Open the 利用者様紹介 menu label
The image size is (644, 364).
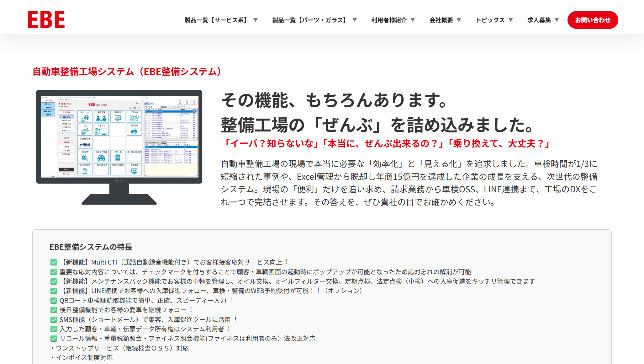click(389, 20)
